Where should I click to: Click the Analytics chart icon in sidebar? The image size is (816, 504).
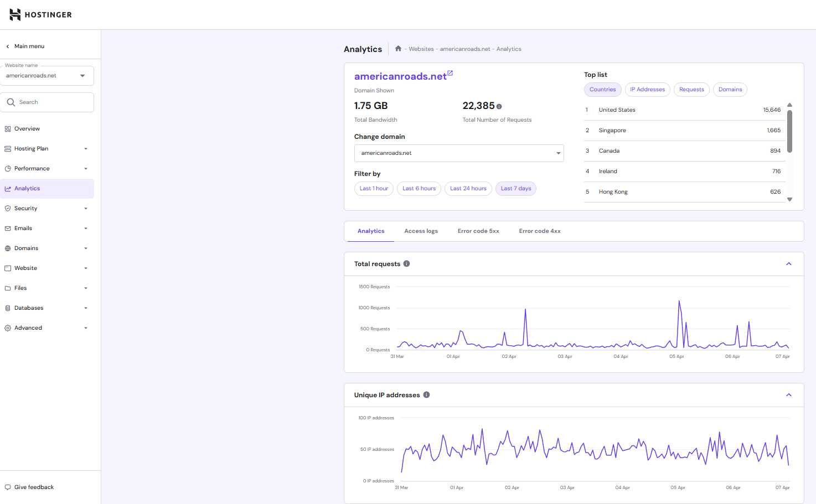click(x=8, y=189)
